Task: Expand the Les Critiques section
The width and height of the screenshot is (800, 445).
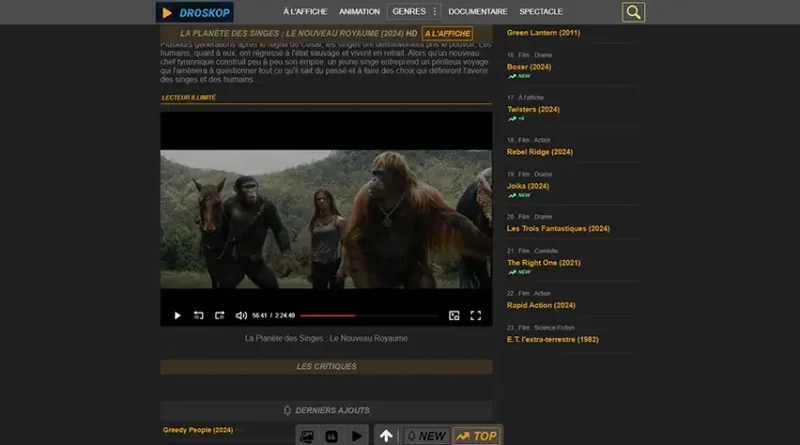Action: point(326,367)
